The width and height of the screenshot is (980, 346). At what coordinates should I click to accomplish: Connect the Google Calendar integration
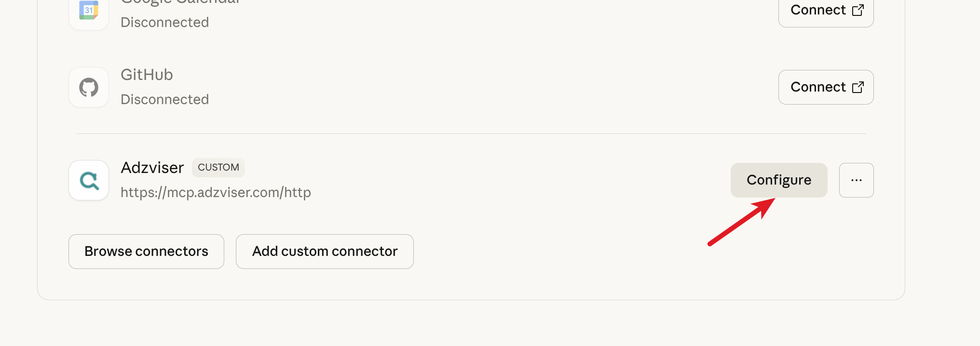(x=825, y=9)
